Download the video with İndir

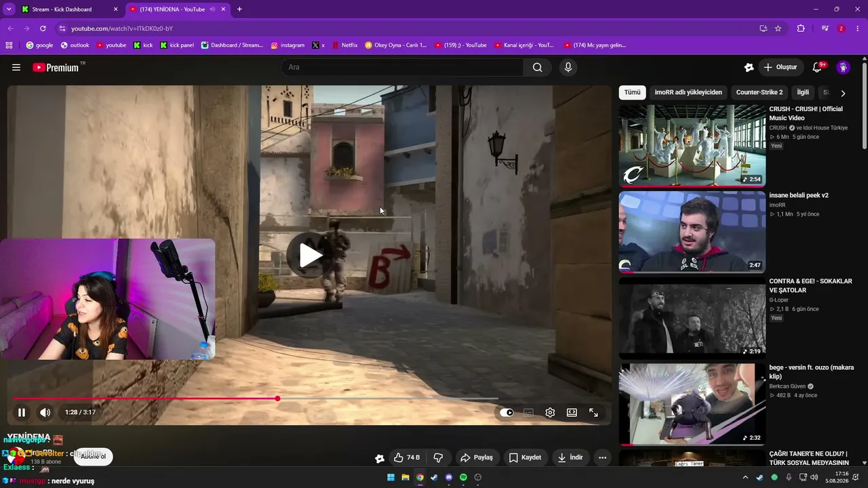click(x=570, y=457)
